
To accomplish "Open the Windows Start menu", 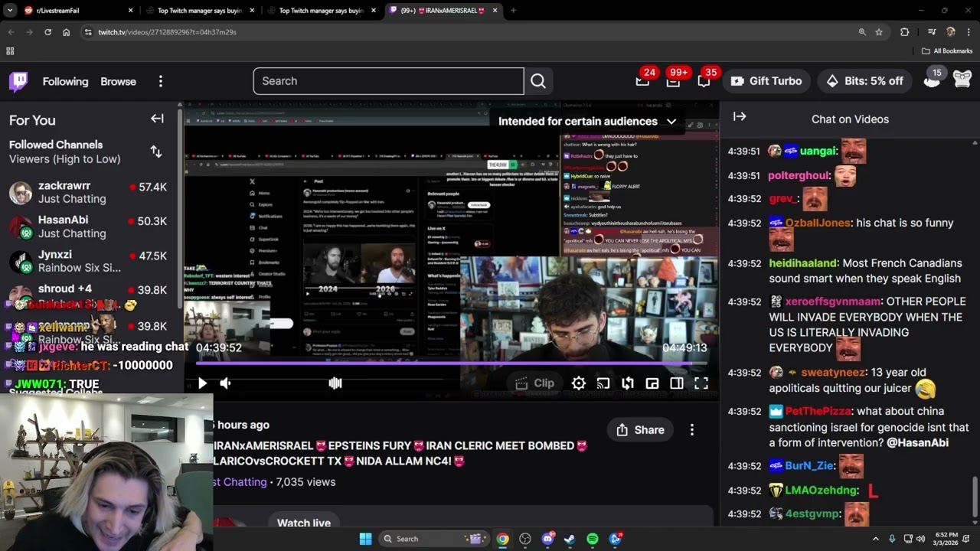I will click(x=365, y=539).
